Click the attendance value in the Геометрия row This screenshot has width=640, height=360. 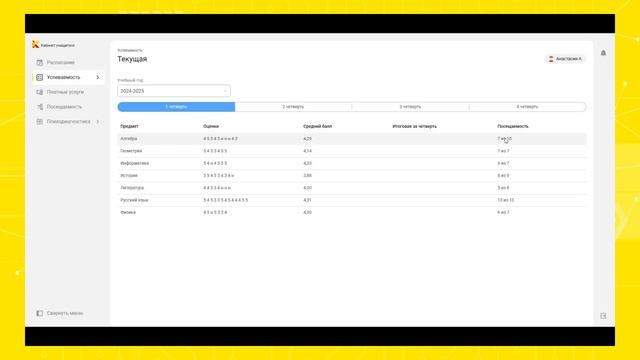pyautogui.click(x=503, y=151)
